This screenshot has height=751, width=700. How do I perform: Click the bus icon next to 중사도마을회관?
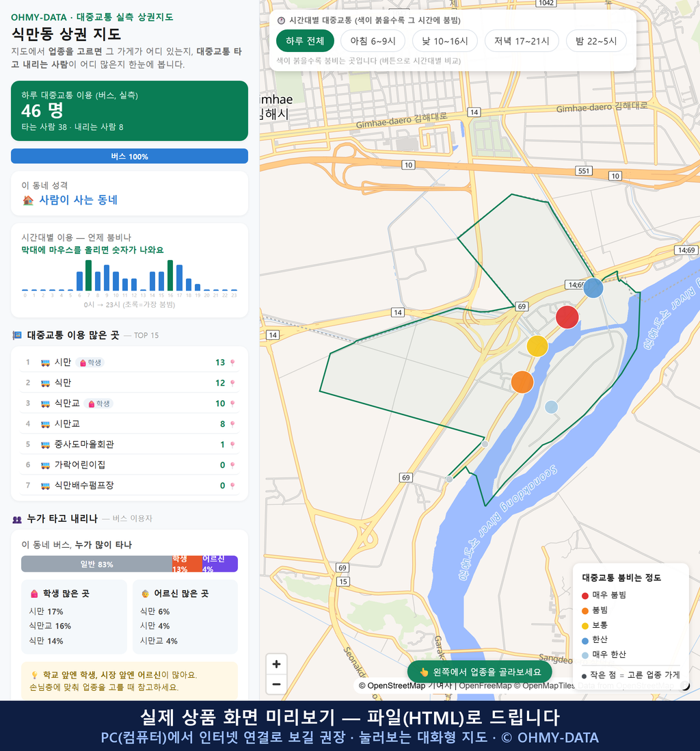pos(46,445)
